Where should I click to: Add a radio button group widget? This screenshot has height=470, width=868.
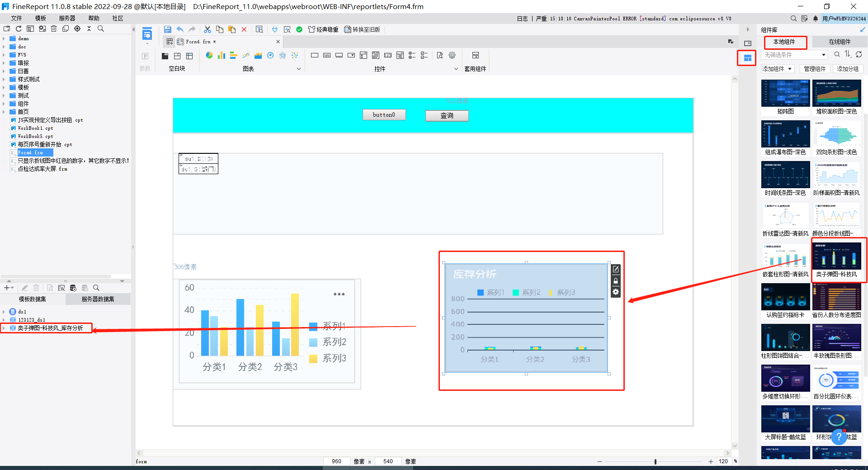tap(412, 55)
